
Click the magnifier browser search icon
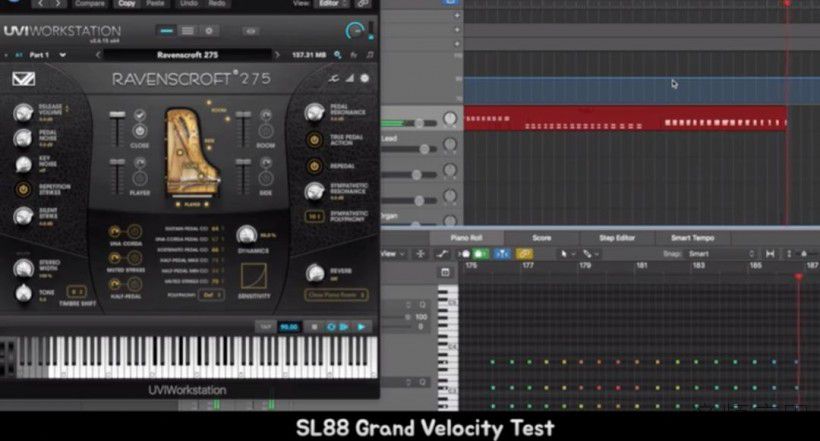[338, 55]
